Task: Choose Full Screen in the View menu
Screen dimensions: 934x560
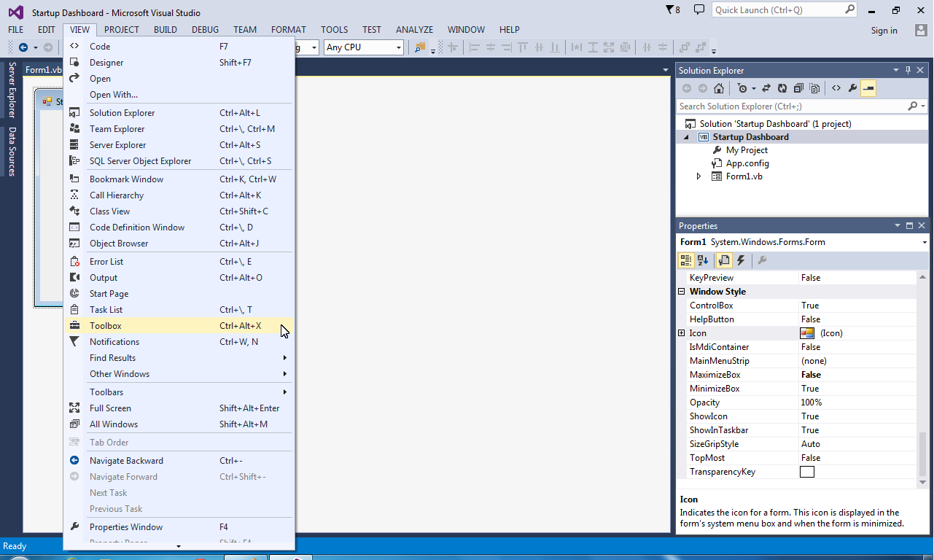Action: 179,408
